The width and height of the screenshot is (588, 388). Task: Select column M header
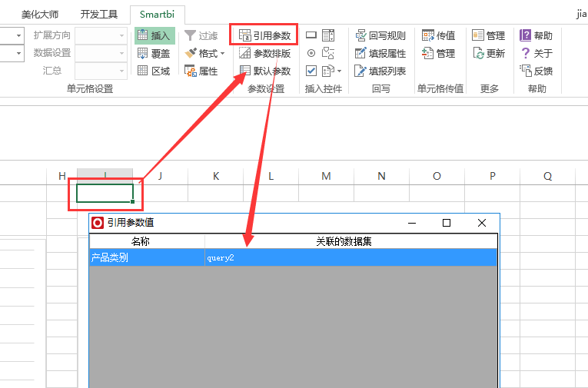(326, 176)
